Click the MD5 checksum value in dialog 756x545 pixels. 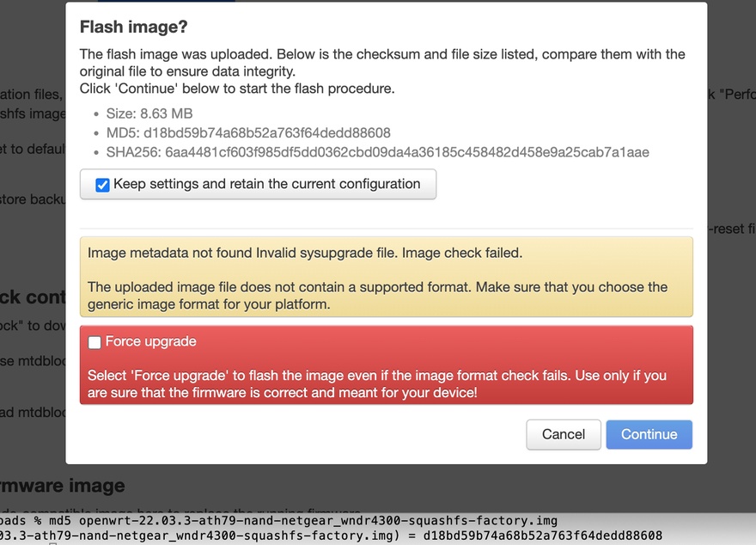(x=266, y=133)
